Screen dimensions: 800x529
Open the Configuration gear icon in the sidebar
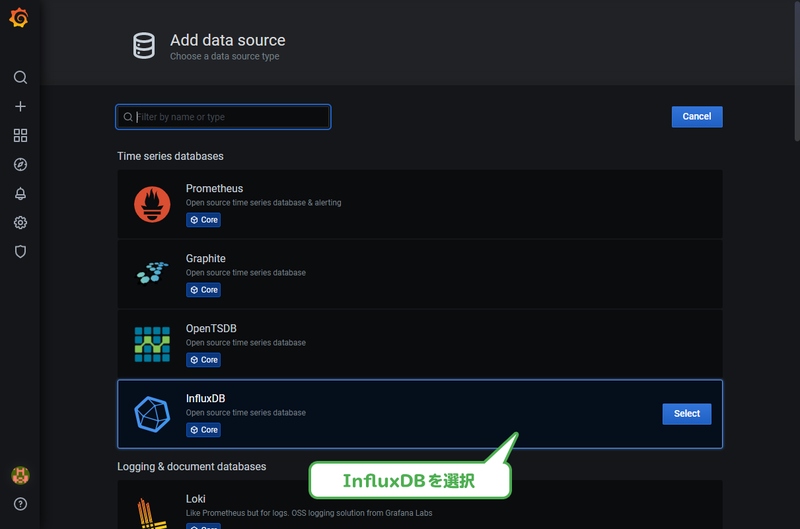pyautogui.click(x=20, y=222)
